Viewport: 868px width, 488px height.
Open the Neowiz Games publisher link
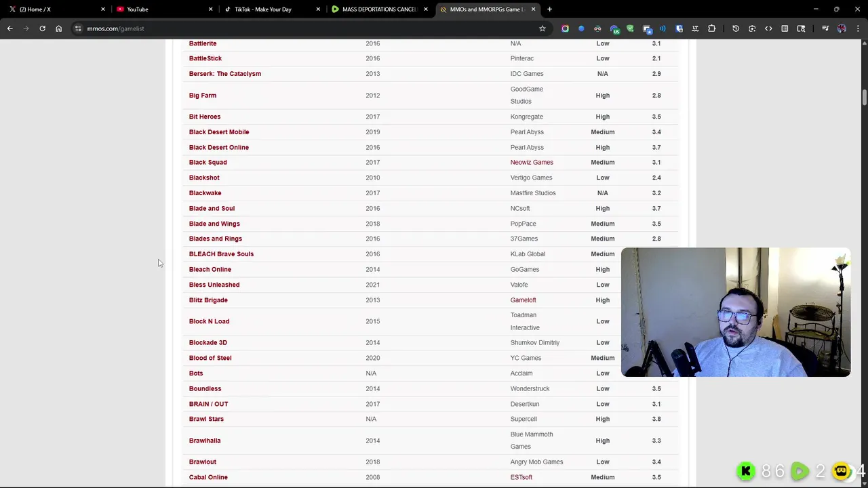(x=532, y=163)
